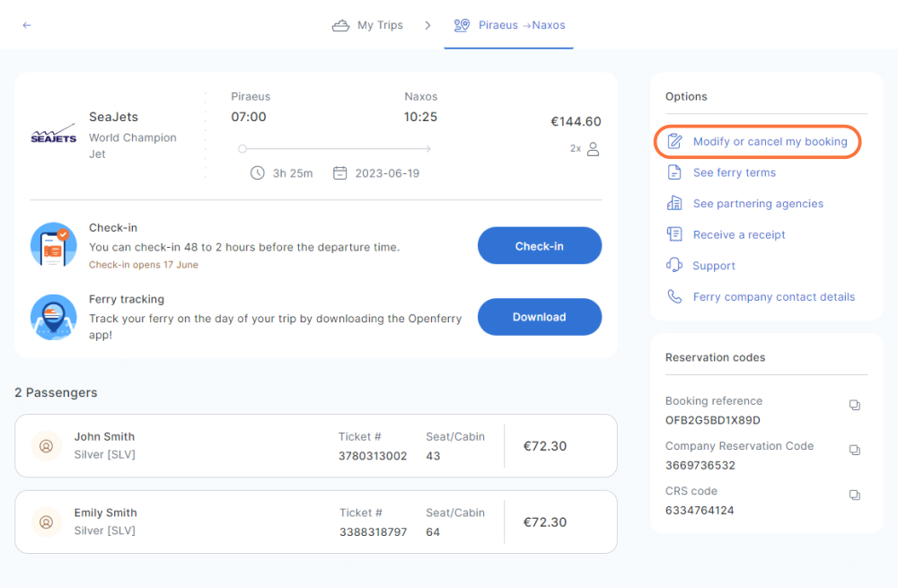Click the SeaJets company logo
This screenshot has height=588, width=898.
(53, 135)
